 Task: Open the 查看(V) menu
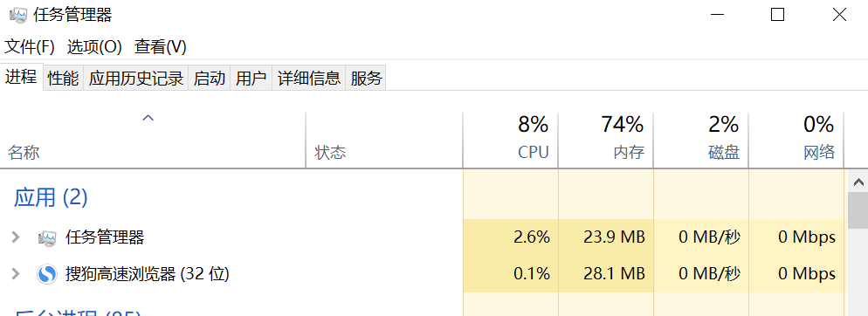[x=161, y=47]
